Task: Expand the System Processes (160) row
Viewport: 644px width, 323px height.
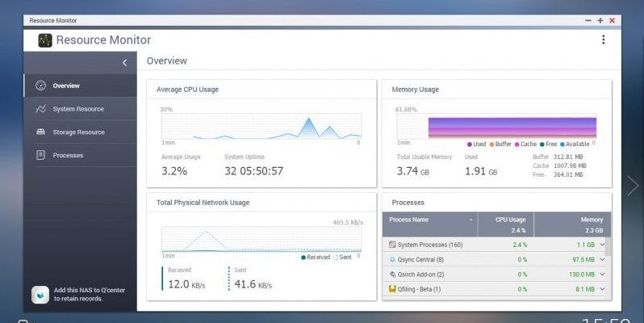Action: click(x=602, y=245)
